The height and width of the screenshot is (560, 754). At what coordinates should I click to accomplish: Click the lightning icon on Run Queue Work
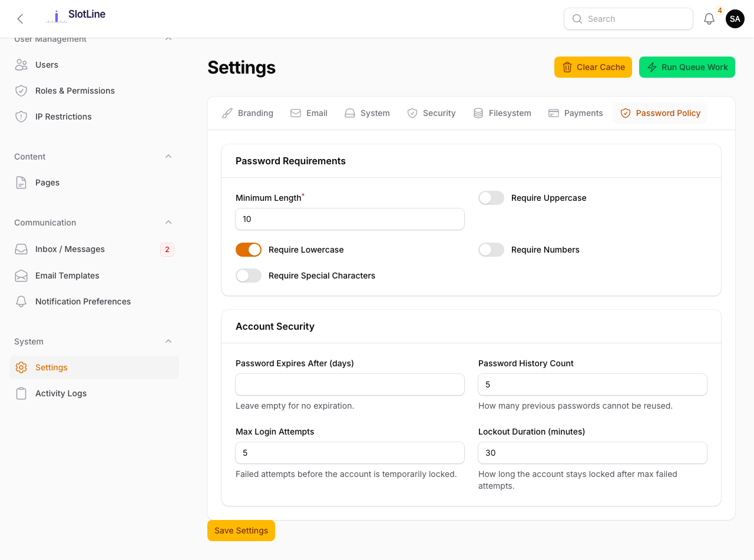[x=652, y=67]
